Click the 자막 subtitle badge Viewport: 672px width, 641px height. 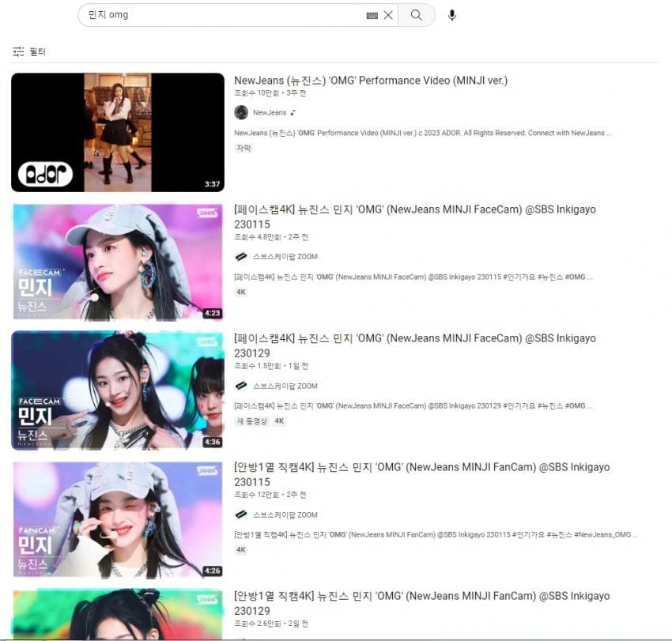(x=244, y=149)
